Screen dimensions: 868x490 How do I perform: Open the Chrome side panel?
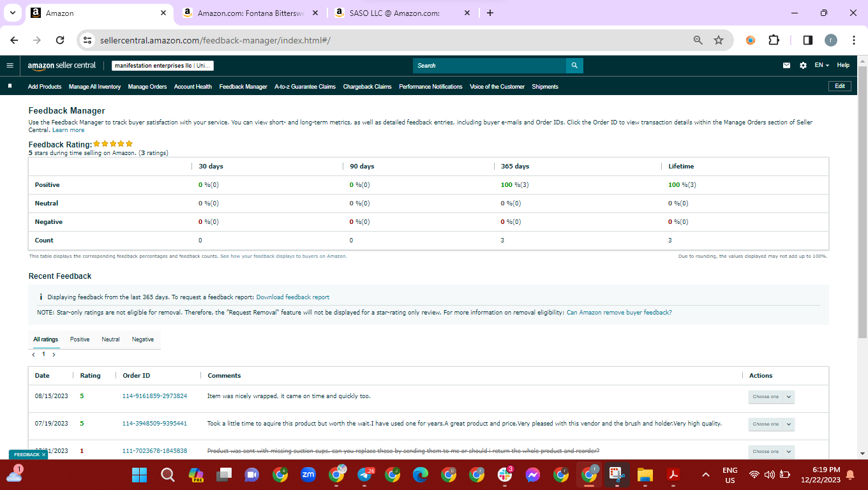[807, 40]
